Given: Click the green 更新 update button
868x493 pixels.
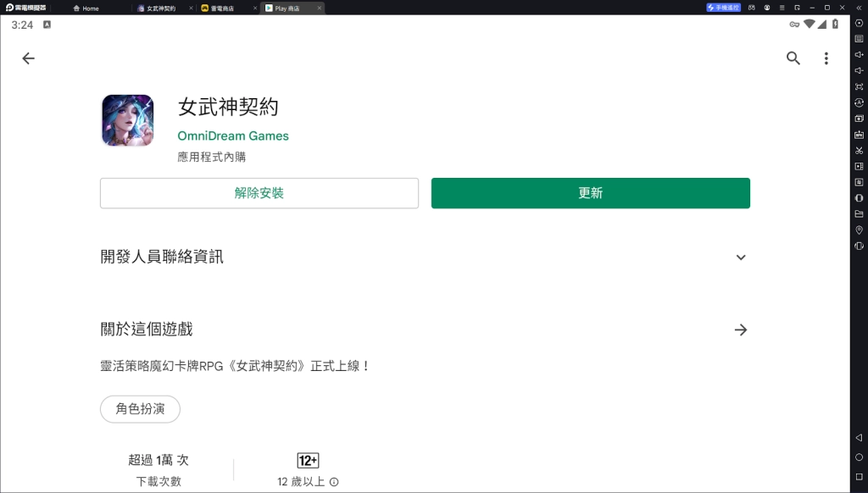Looking at the screenshot, I should click(x=591, y=193).
